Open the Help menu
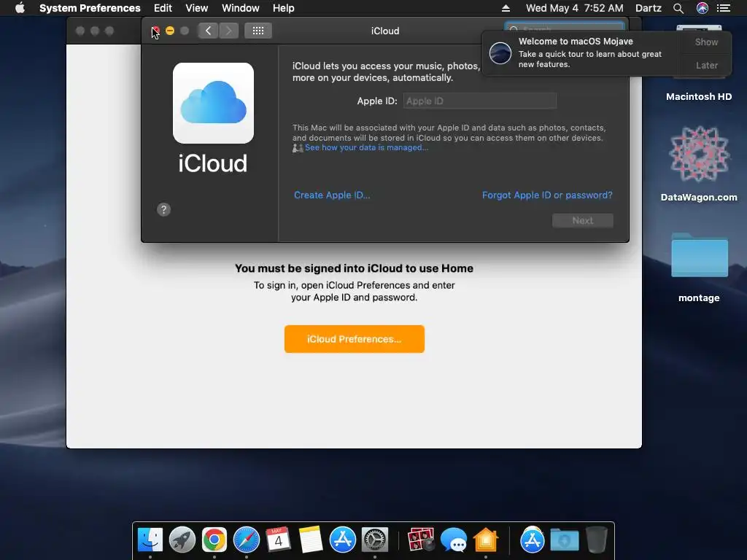 [284, 8]
